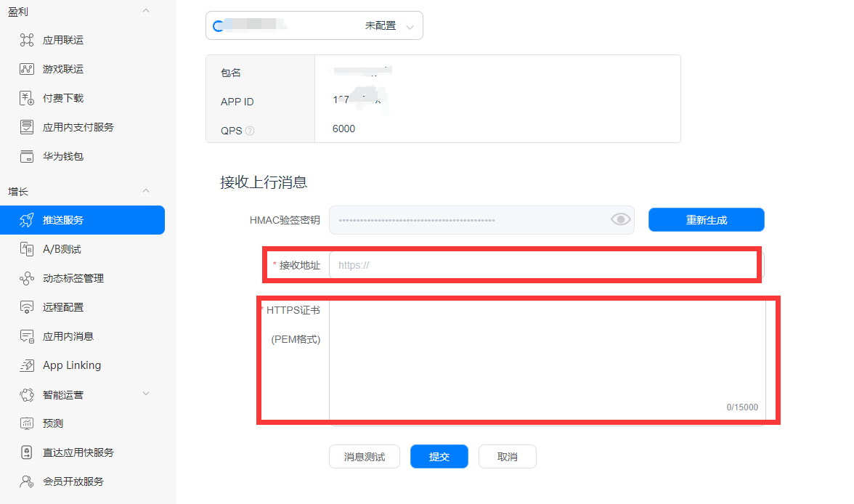The image size is (854, 504).
Task: Open 应用内支付服务 menu item
Action: pyautogui.click(x=78, y=127)
